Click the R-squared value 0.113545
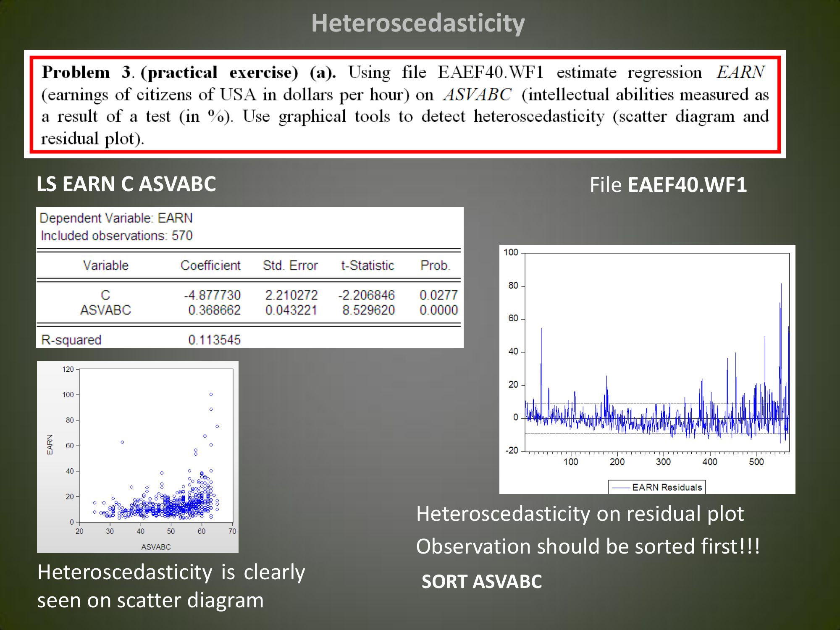This screenshot has width=840, height=630. [214, 340]
